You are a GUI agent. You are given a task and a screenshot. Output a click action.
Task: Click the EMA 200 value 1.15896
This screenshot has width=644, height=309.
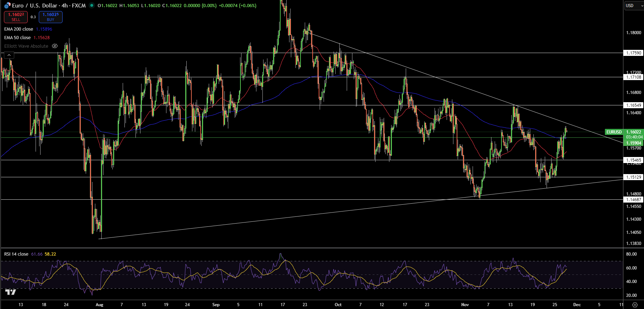[x=44, y=29]
